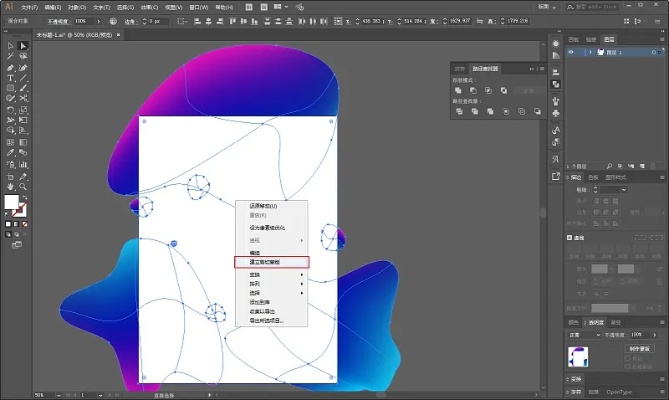669x400 pixels.
Task: Click Divide in Pathfinder panel
Action: (x=459, y=111)
